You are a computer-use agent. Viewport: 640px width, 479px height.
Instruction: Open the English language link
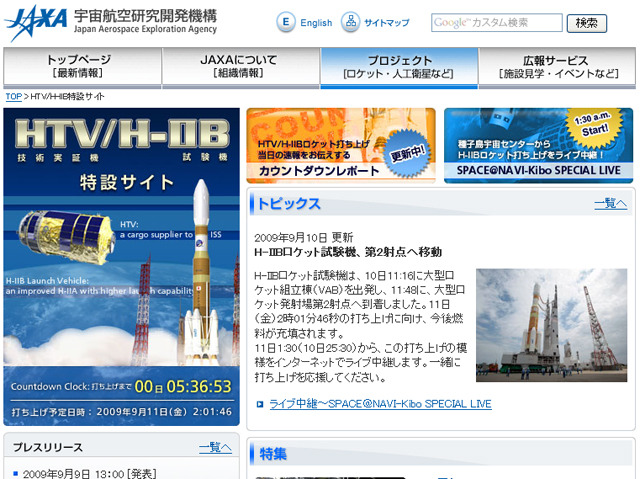click(316, 23)
